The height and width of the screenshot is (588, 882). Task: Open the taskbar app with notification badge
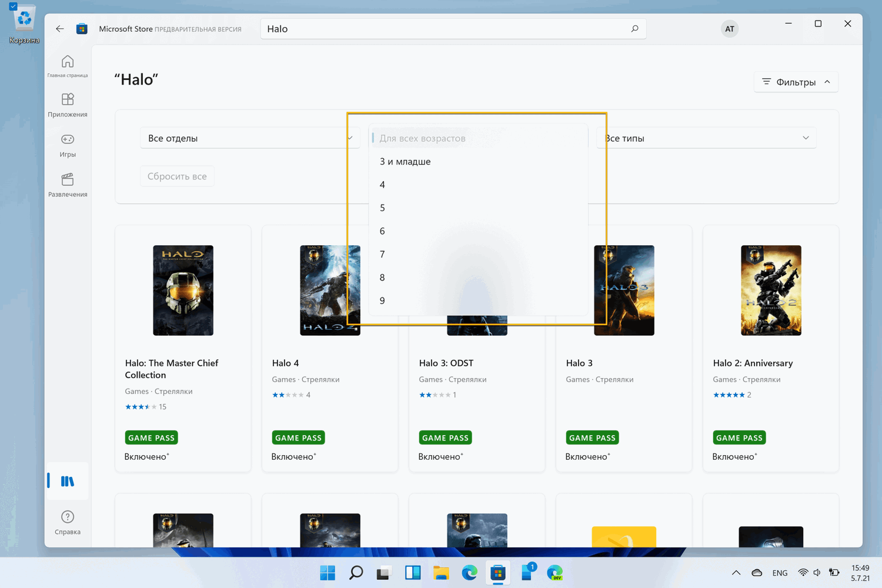click(x=527, y=573)
